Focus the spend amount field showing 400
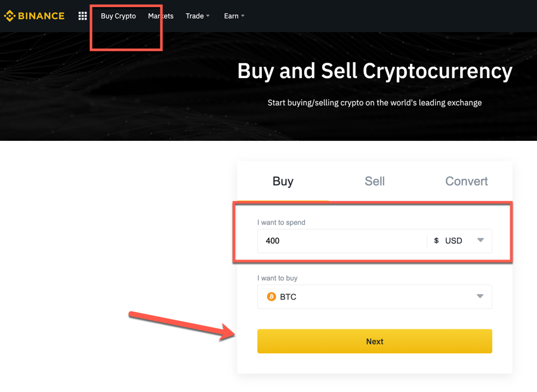This screenshot has width=537, height=392. click(340, 240)
